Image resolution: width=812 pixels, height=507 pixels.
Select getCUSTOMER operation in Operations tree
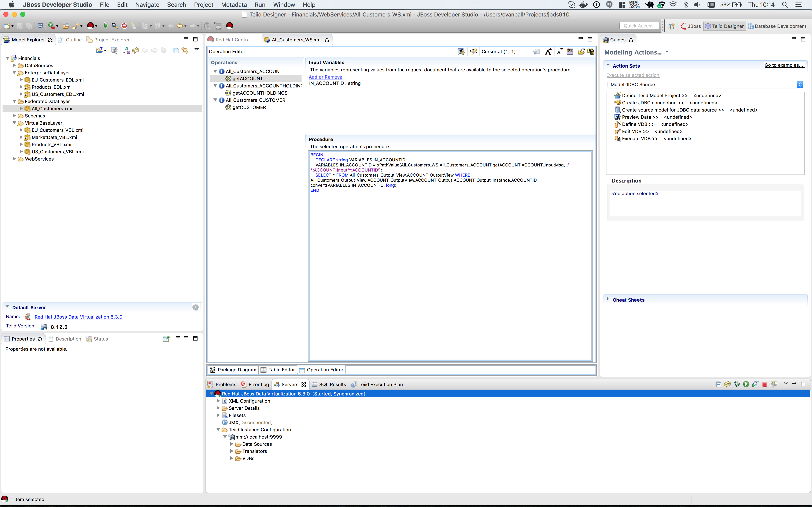click(x=249, y=107)
